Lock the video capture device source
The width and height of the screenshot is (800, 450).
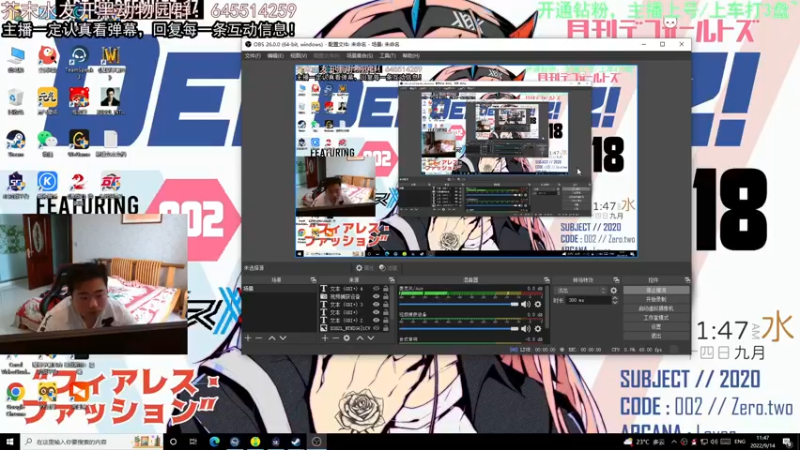pos(386,296)
